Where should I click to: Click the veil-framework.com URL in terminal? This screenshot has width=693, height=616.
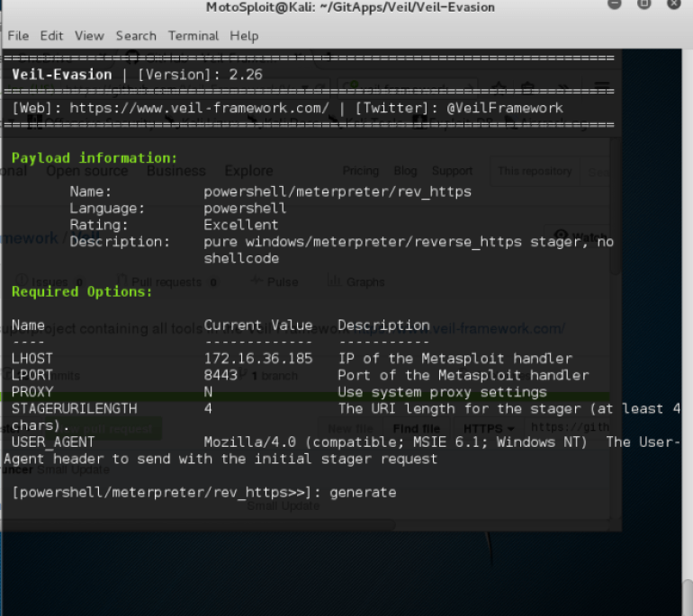199,108
